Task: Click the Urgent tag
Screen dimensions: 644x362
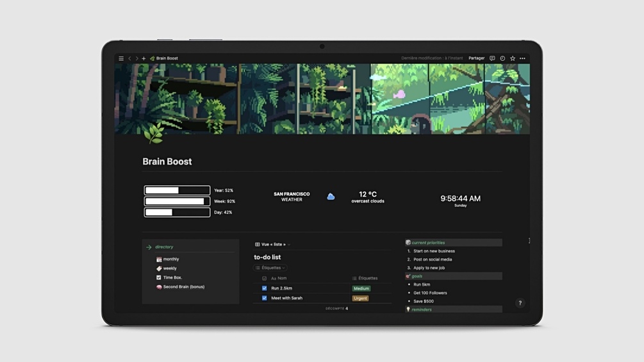Action: [360, 299]
